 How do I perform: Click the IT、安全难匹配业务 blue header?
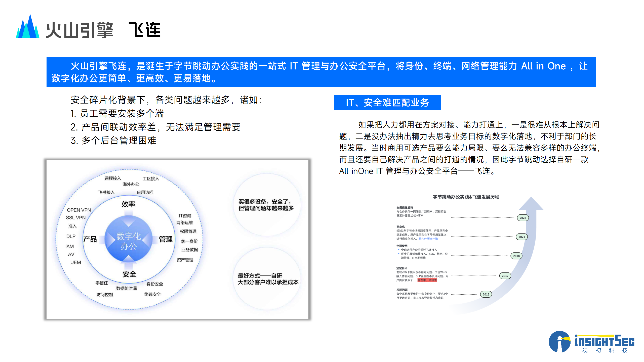(x=387, y=102)
